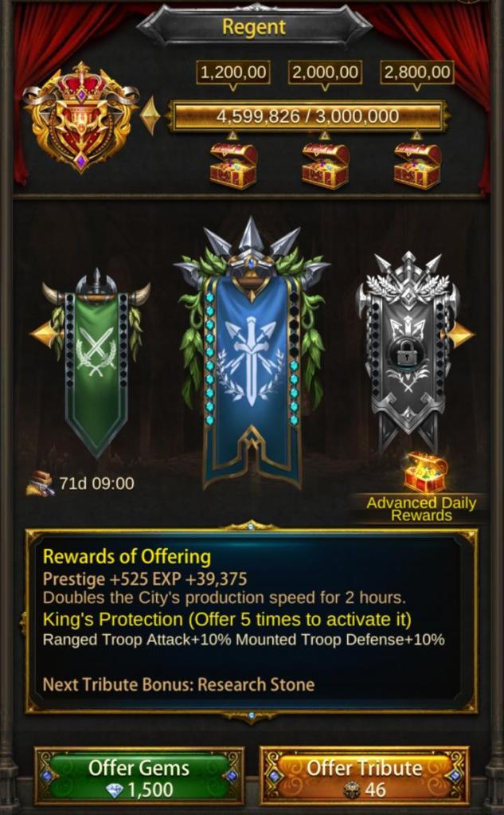Viewport: 504px width, 815px height.
Task: Click the gold diamond beside the prestige bar
Action: click(x=150, y=116)
